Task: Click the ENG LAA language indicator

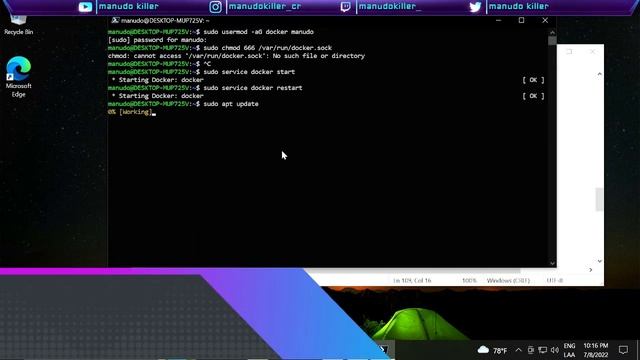Action: 569,350
